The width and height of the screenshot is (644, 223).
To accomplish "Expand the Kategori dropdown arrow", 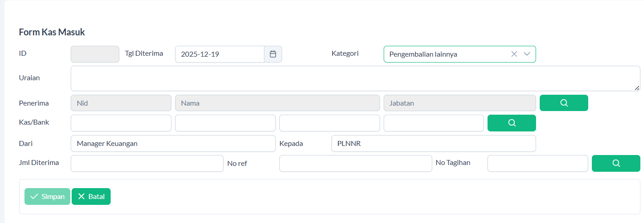I will tap(527, 54).
